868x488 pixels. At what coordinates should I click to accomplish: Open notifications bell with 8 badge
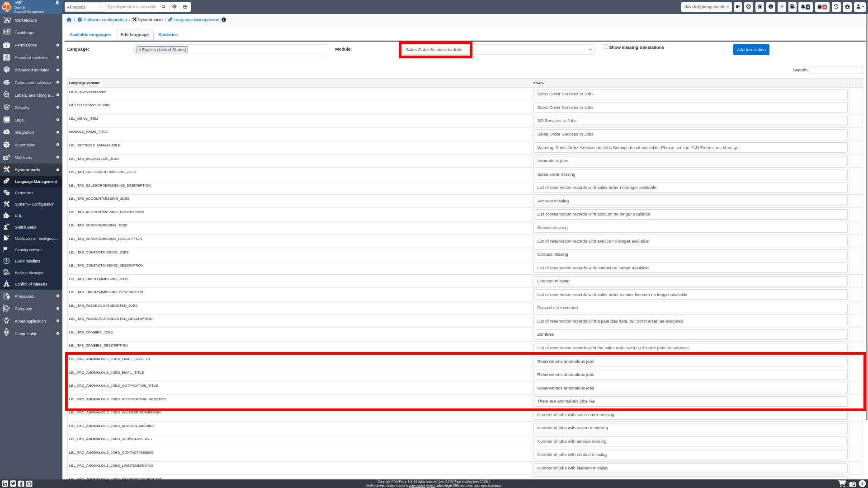point(806,7)
